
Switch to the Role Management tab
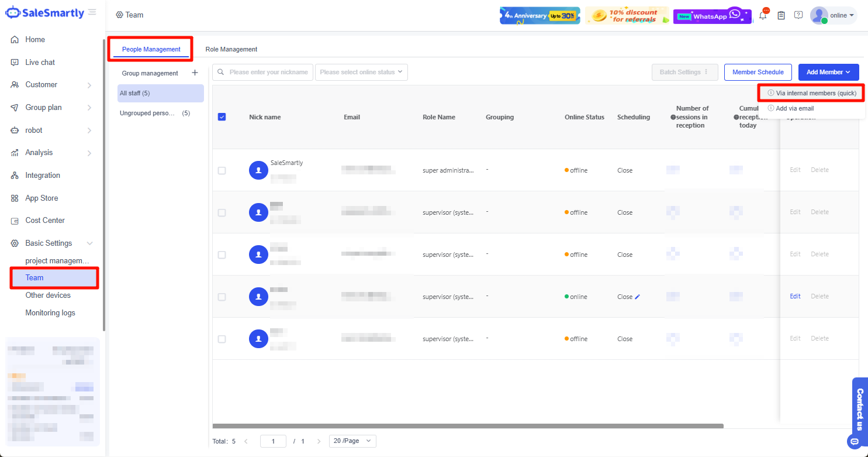click(x=231, y=49)
